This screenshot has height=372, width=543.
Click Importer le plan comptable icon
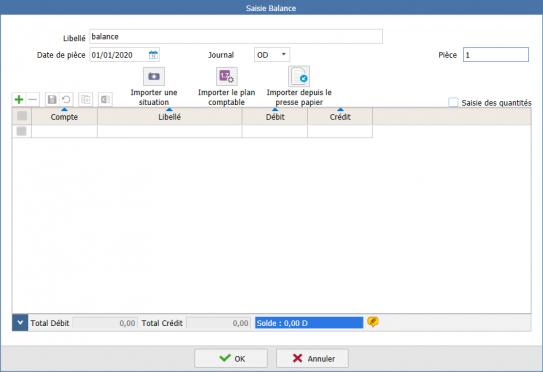click(227, 76)
